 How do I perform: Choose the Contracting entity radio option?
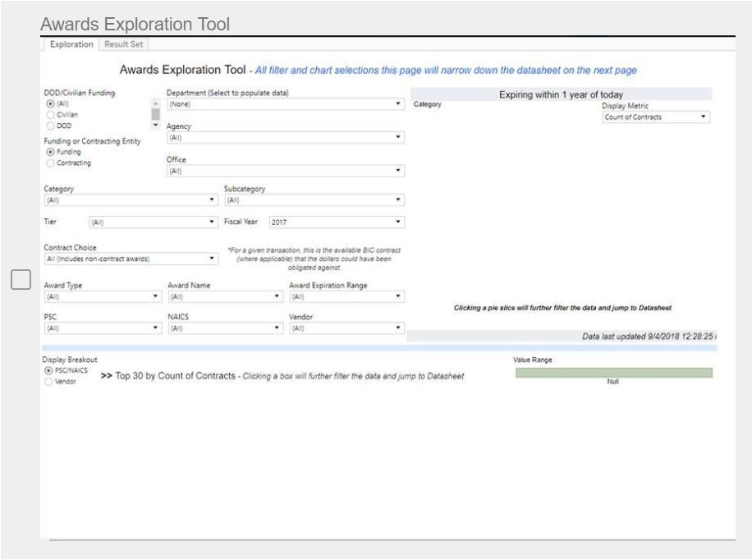(x=50, y=163)
